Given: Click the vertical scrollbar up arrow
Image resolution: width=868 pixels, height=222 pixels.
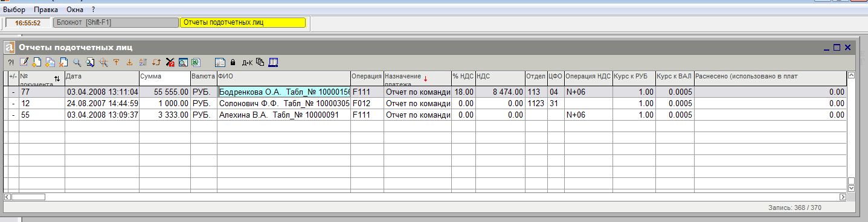Looking at the screenshot, I should [852, 75].
